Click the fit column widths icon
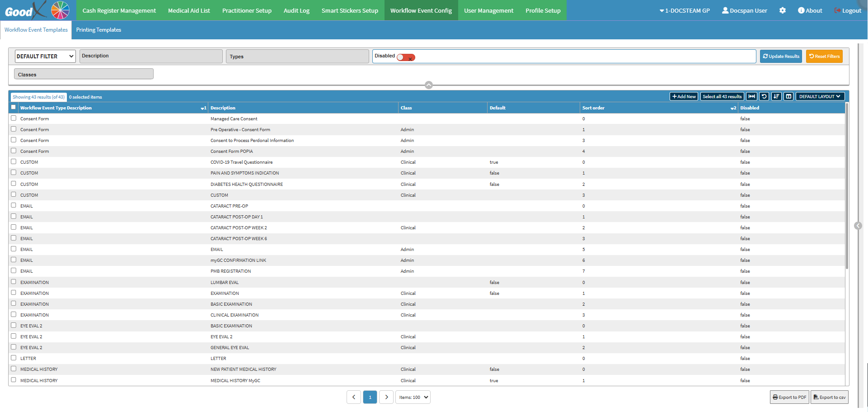This screenshot has width=868, height=412. 751,96
